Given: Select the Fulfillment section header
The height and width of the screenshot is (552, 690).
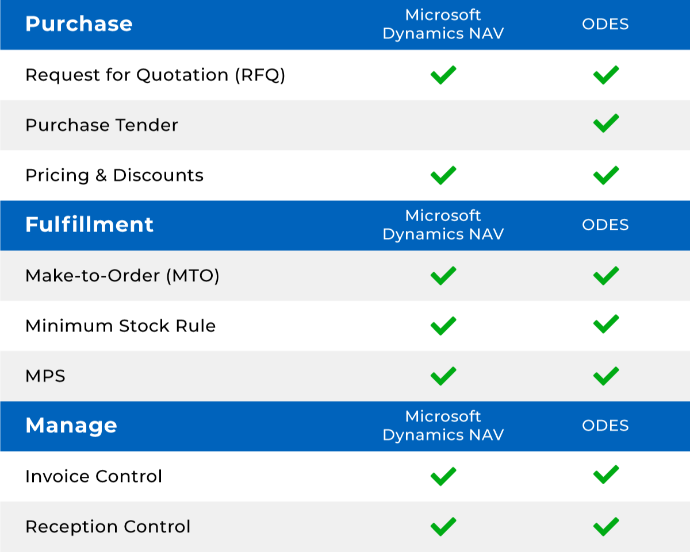Looking at the screenshot, I should click(x=89, y=224).
